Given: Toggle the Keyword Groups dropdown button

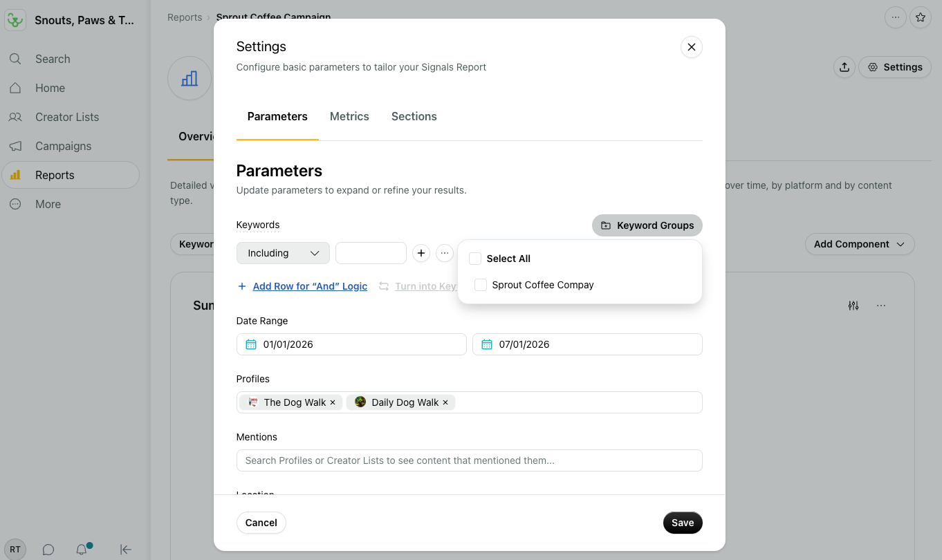Looking at the screenshot, I should [647, 225].
